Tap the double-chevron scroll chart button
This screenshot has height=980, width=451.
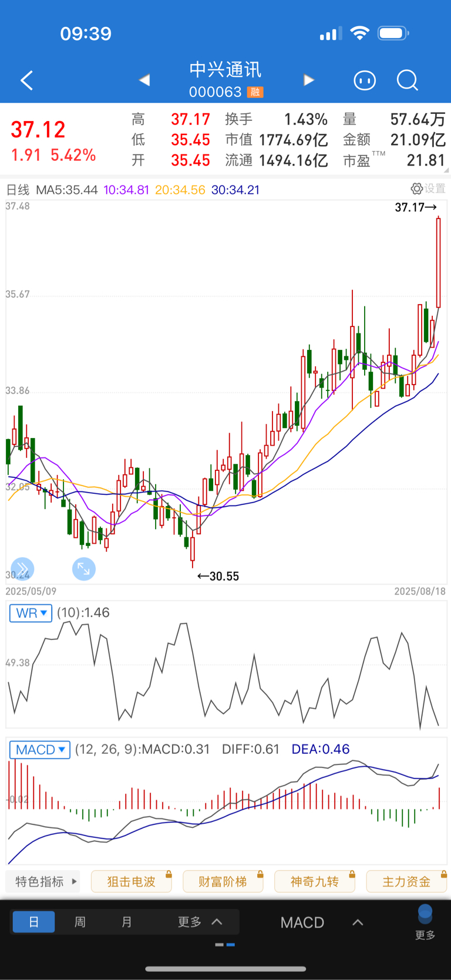tap(22, 569)
